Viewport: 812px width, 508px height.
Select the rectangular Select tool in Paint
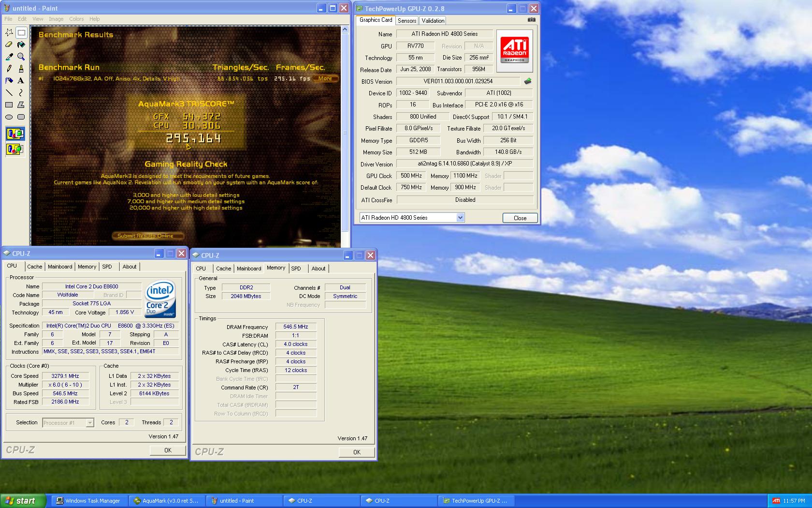(x=21, y=32)
